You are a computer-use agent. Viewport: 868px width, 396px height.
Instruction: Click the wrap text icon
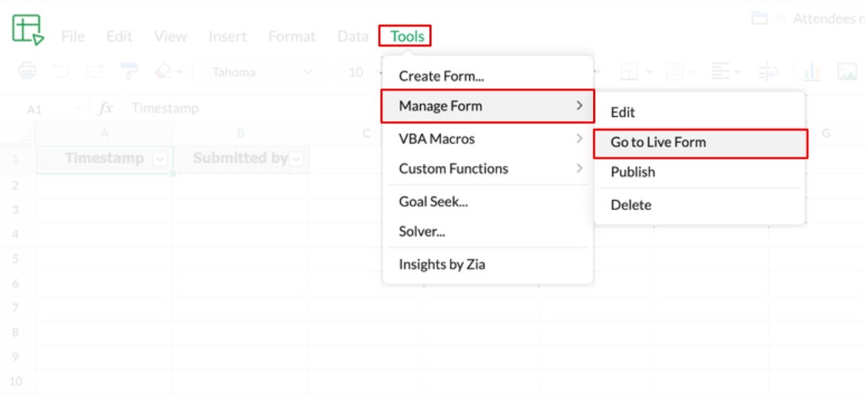768,71
